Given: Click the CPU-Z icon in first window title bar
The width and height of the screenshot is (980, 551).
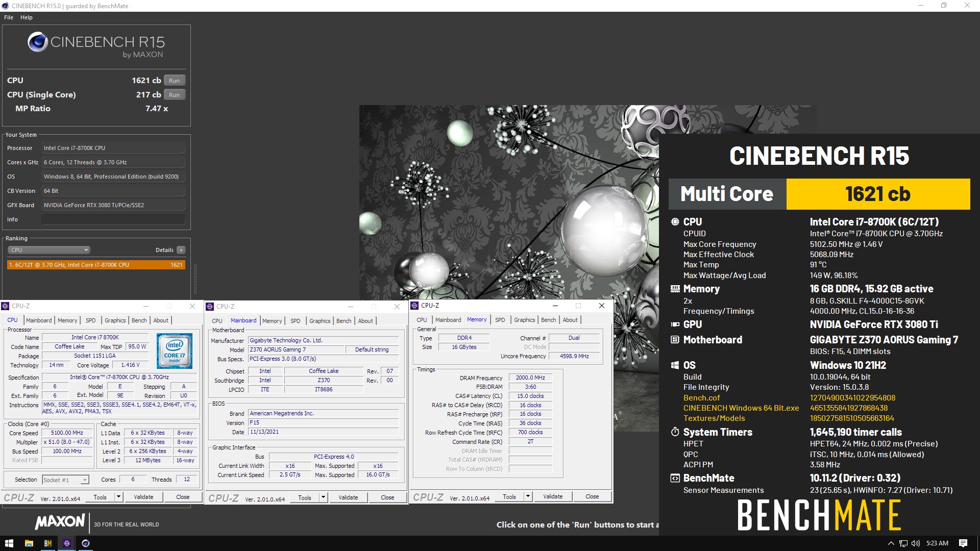Looking at the screenshot, I should click(6, 306).
